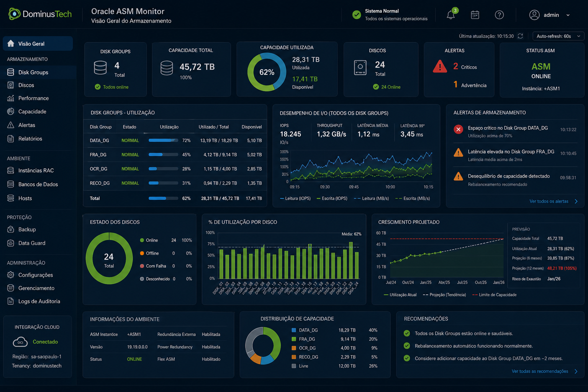Viewport: 588px width, 392px height.
Task: Click the Bancos de Dados database icon
Action: coord(11,184)
